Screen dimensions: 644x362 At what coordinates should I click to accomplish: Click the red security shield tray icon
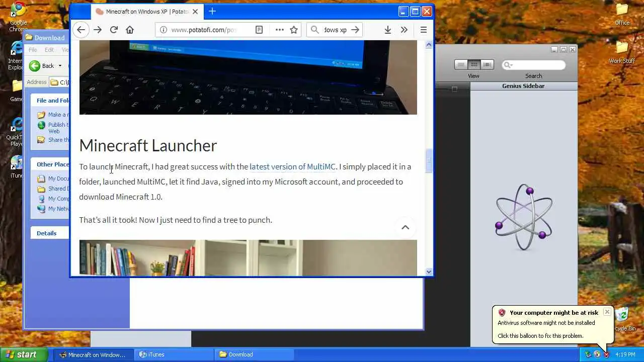[x=606, y=354]
